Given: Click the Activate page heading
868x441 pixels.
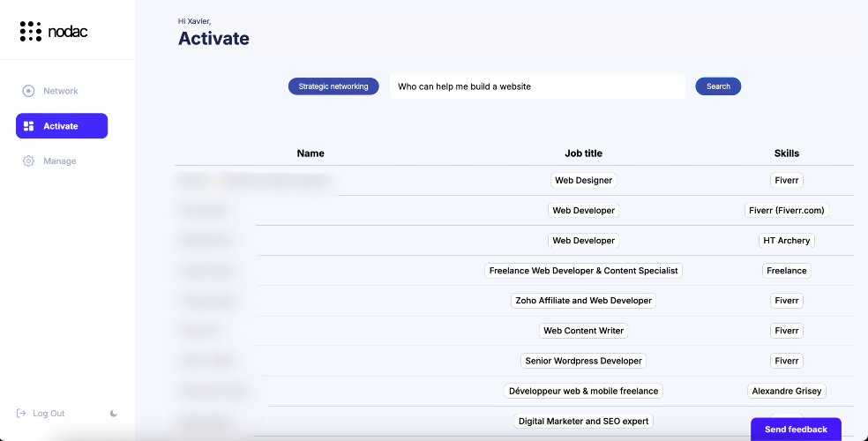Looking at the screenshot, I should (213, 39).
